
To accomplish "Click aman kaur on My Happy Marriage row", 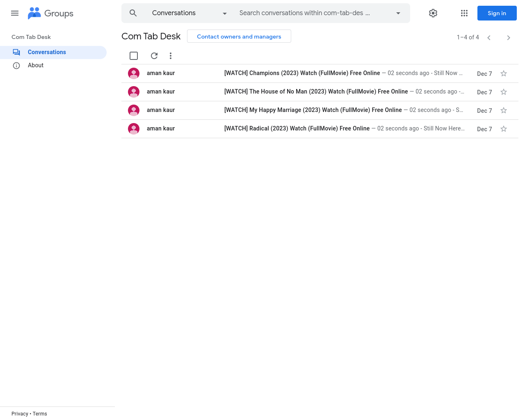I will click(x=161, y=110).
